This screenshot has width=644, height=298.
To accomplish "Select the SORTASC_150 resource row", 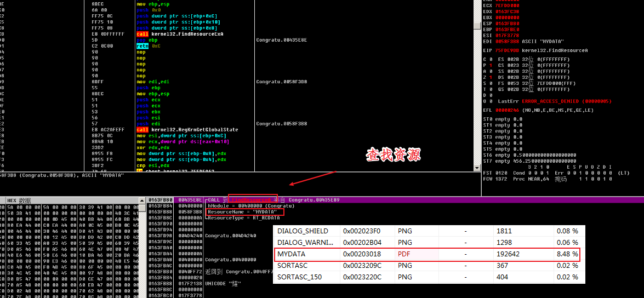I will (x=429, y=277).
